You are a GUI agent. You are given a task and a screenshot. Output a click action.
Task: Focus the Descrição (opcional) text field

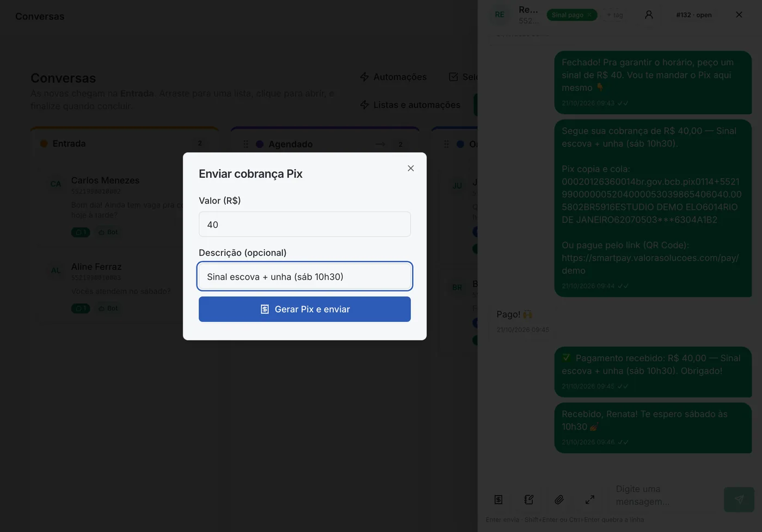[x=305, y=276]
